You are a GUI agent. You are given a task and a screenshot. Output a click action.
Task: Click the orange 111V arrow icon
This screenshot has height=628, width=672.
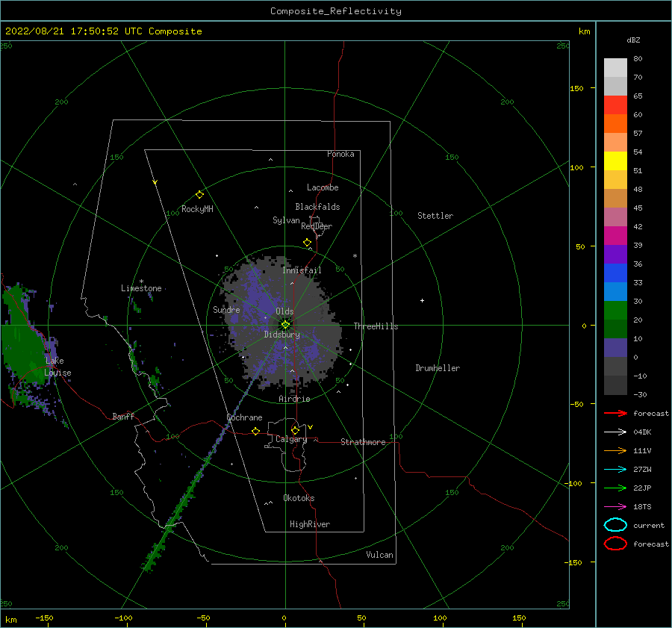615,450
